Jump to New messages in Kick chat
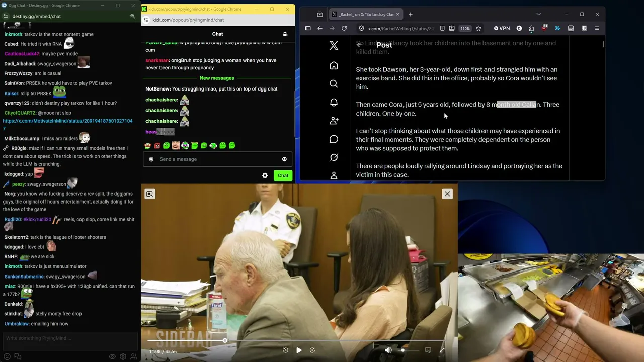This screenshot has height=362, width=644. [217, 78]
